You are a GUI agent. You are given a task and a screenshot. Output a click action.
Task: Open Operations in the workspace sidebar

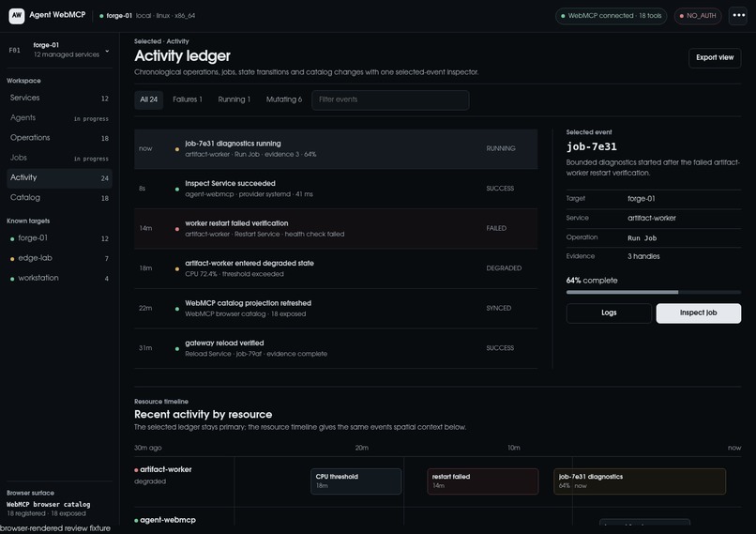[x=59, y=137]
